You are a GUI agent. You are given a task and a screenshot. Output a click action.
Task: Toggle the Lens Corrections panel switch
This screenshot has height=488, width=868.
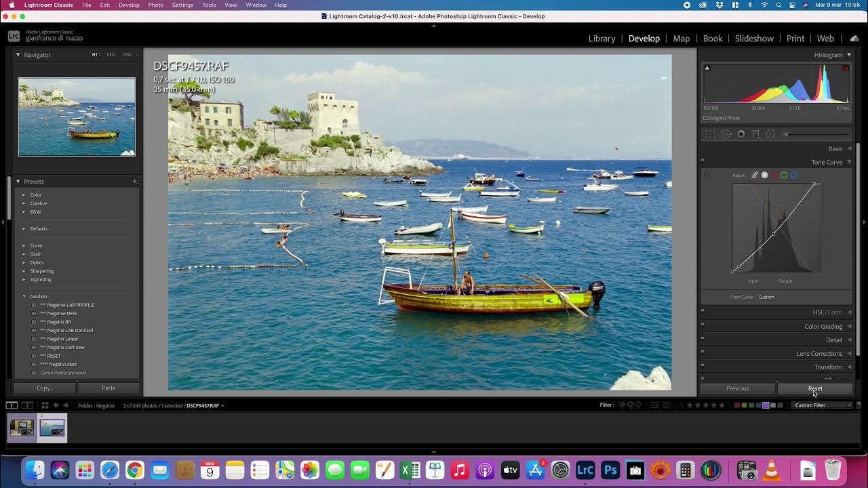pos(702,353)
